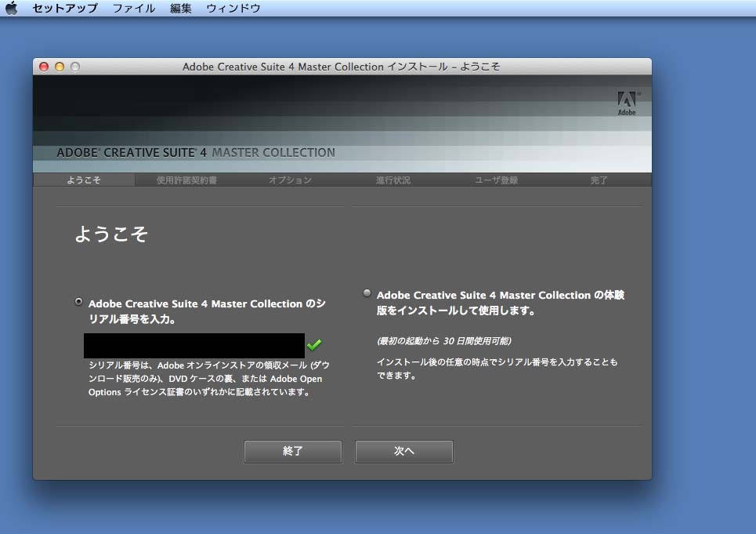Click the green serial validation checkmark

(314, 344)
